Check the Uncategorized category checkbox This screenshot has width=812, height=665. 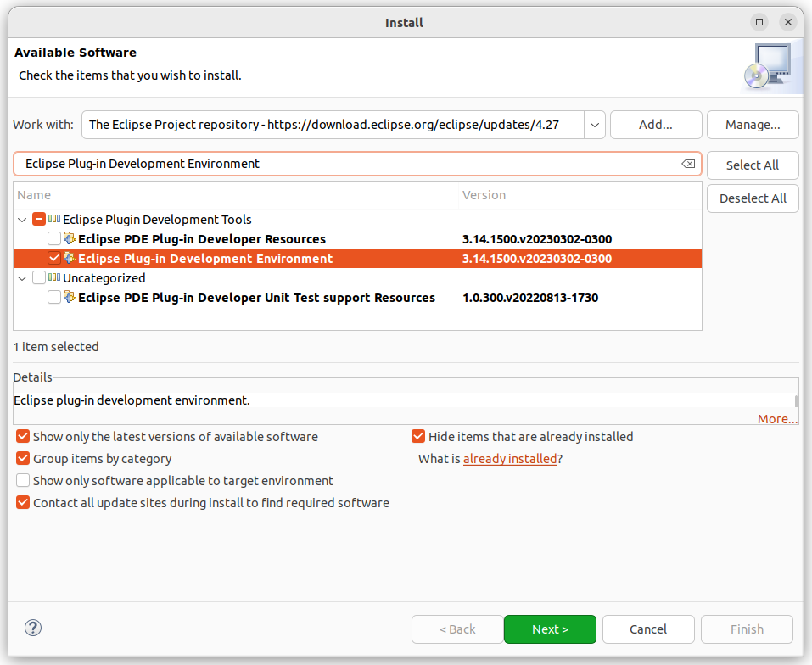pyautogui.click(x=39, y=277)
